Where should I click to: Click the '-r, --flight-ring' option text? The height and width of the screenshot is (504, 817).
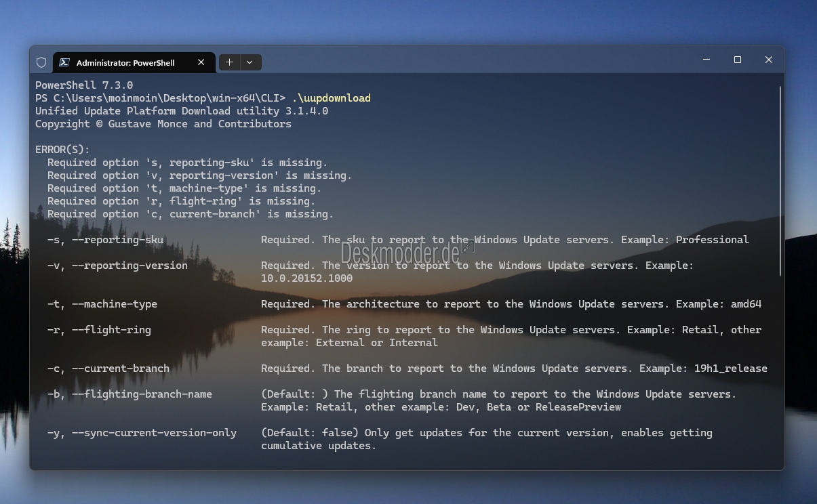pos(100,330)
